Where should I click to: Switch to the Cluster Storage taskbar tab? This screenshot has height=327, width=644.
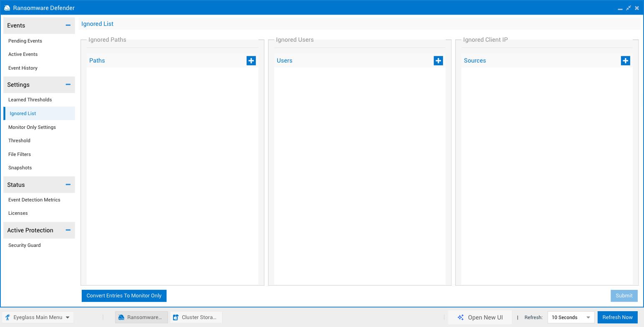coord(196,317)
